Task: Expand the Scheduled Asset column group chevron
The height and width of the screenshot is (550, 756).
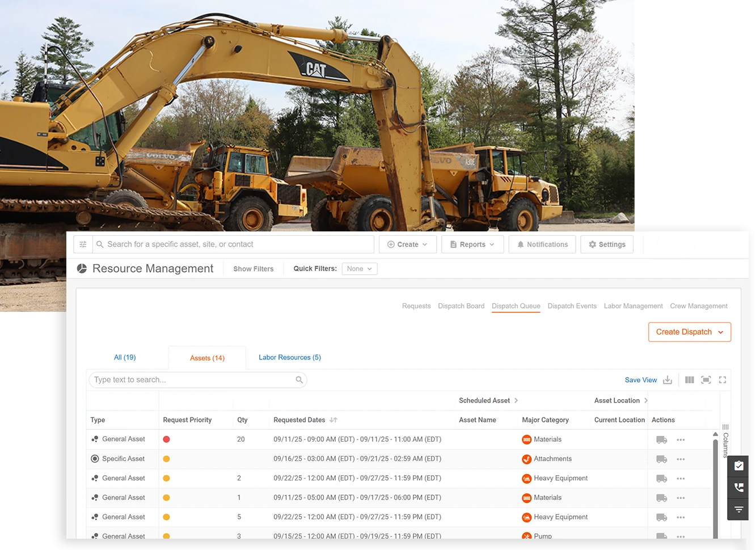Action: 516,400
